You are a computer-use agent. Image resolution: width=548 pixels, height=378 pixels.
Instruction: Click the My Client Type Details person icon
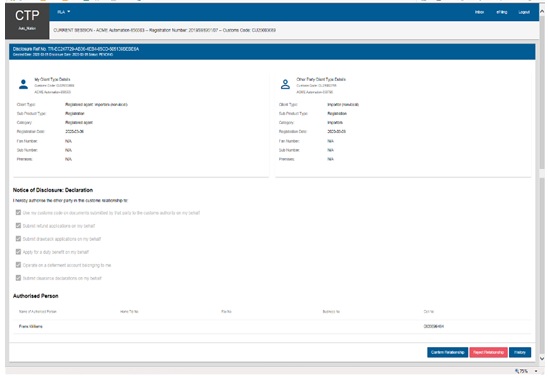(x=23, y=84)
